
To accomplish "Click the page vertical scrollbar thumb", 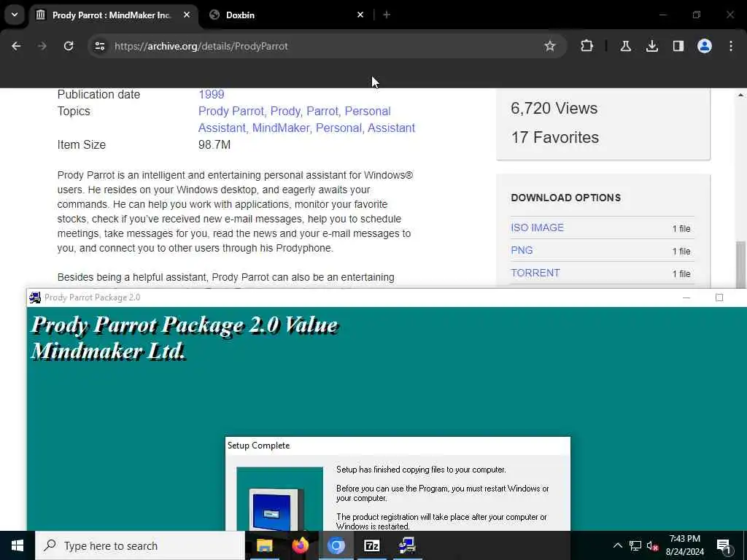I will (x=740, y=264).
